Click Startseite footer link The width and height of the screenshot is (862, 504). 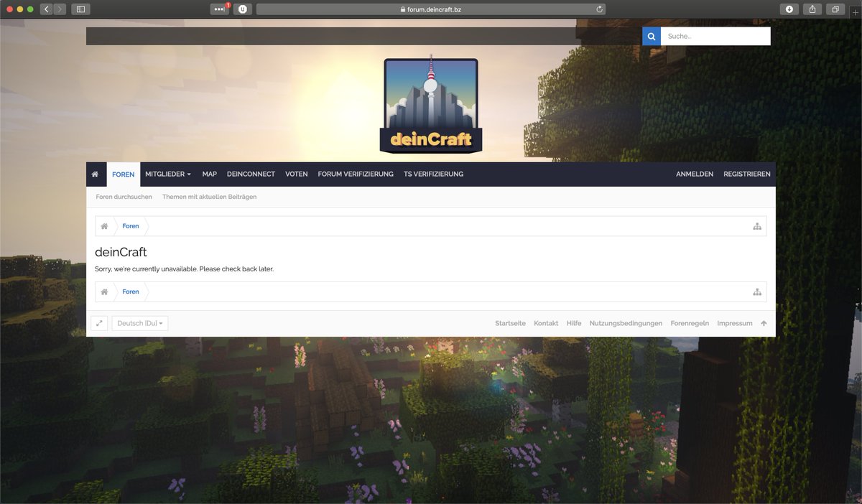pyautogui.click(x=510, y=324)
